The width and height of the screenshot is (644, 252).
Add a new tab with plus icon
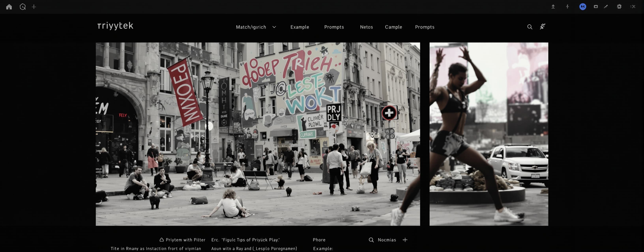[x=34, y=7]
